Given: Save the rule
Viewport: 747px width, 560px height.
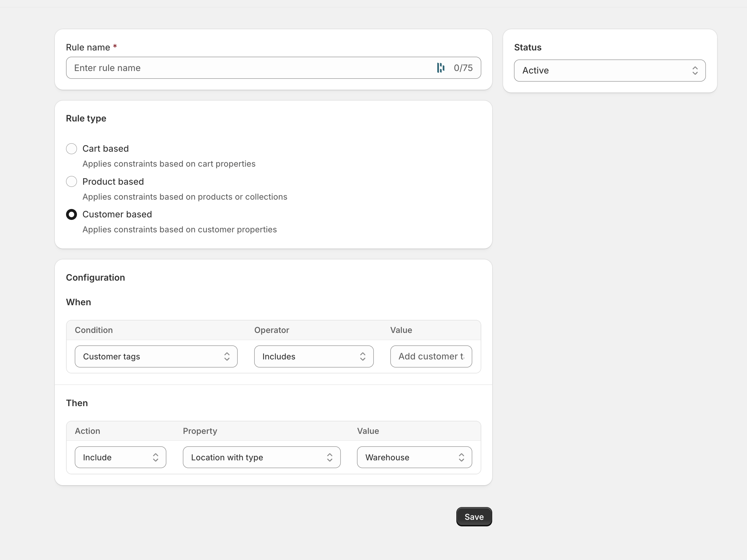Looking at the screenshot, I should [473, 517].
